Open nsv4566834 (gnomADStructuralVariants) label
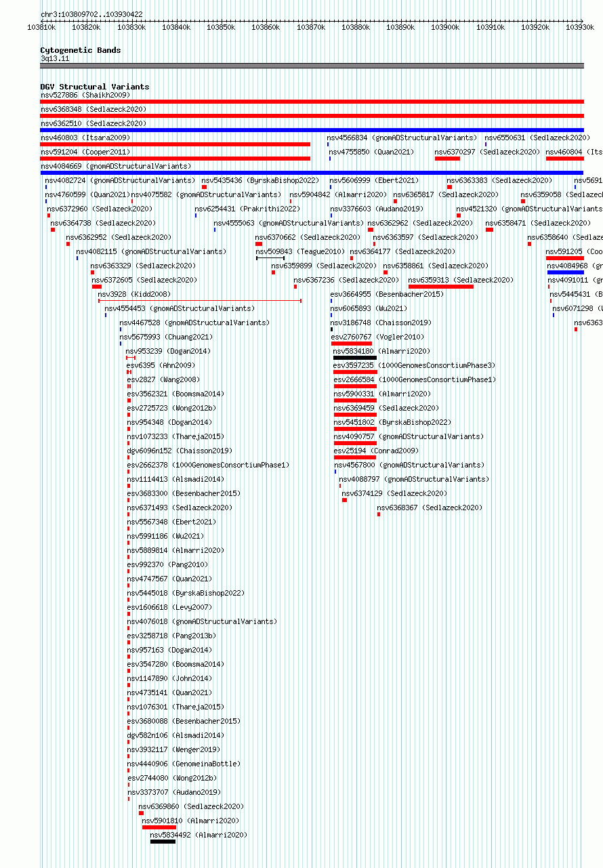Image resolution: width=603 pixels, height=868 pixels. 402,138
